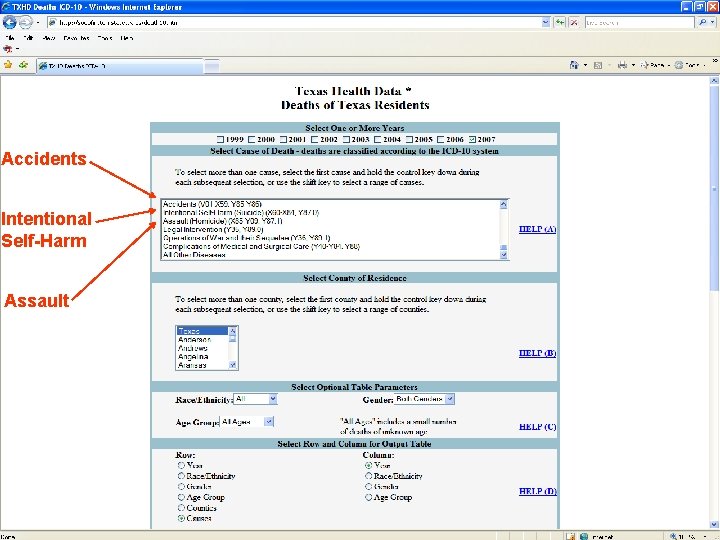Viewport: 720px width, 540px height.
Task: Select Column Age Group radio button
Action: [368, 497]
